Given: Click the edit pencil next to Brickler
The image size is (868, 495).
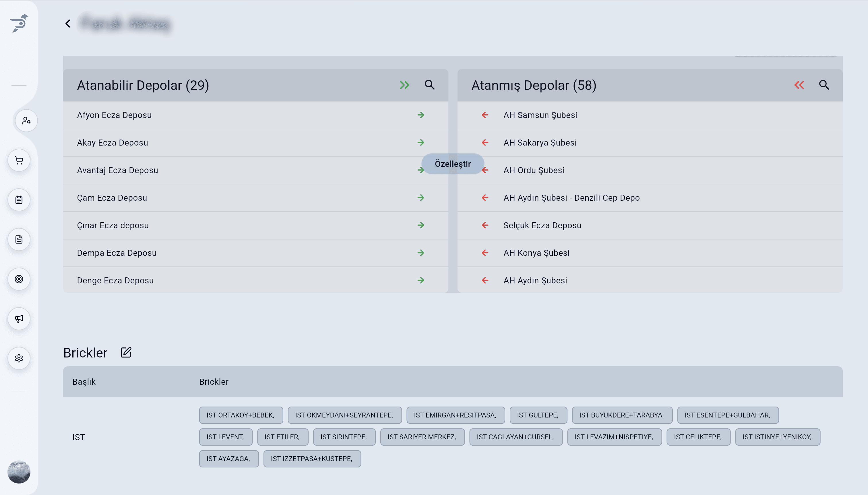Looking at the screenshot, I should click(x=126, y=352).
